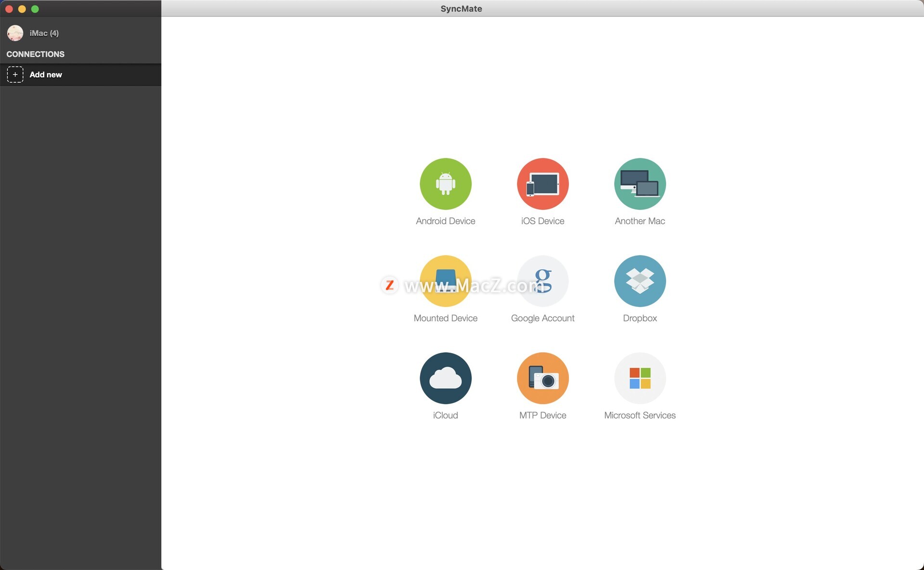Click the dashed plus icon beside Add new

pos(15,75)
